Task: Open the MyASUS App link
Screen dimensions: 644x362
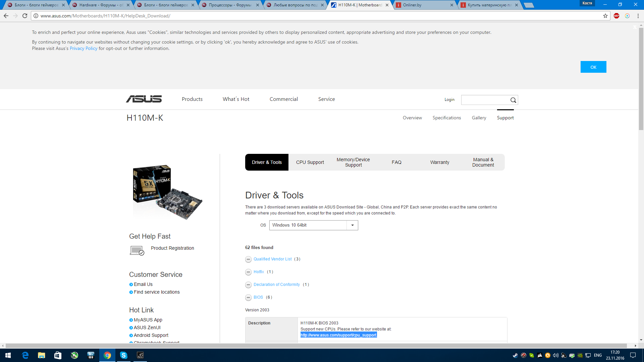Action: point(148,320)
